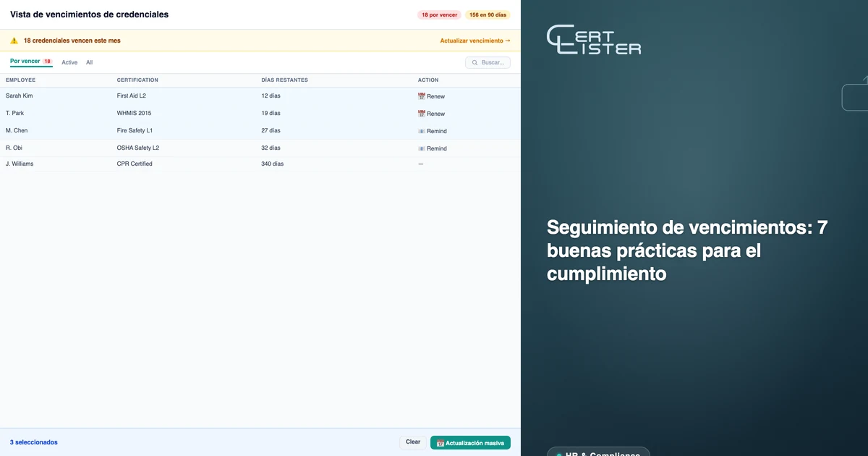Viewport: 868px width, 456px height.
Task: Click the Clear selection button
Action: click(413, 442)
